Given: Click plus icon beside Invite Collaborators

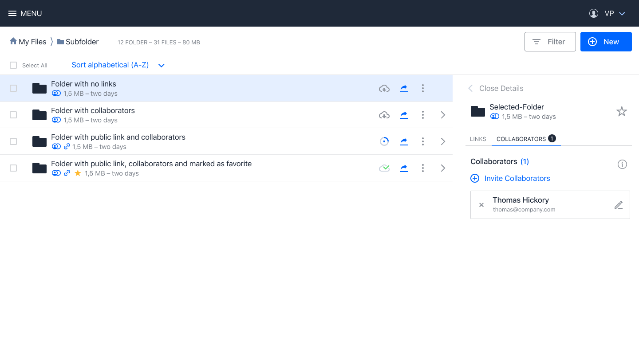Looking at the screenshot, I should pos(475,178).
